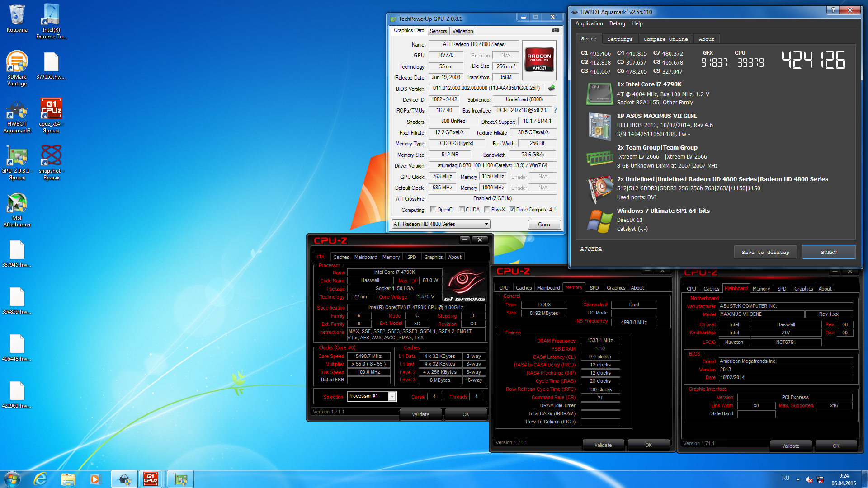
Task: Click the motherboard tower icon in Aquamark
Action: click(x=599, y=126)
